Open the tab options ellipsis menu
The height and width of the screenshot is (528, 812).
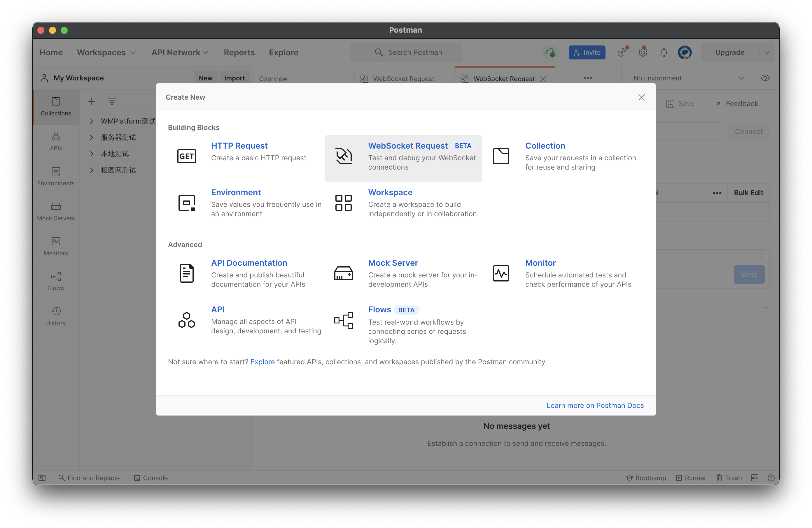tap(588, 78)
